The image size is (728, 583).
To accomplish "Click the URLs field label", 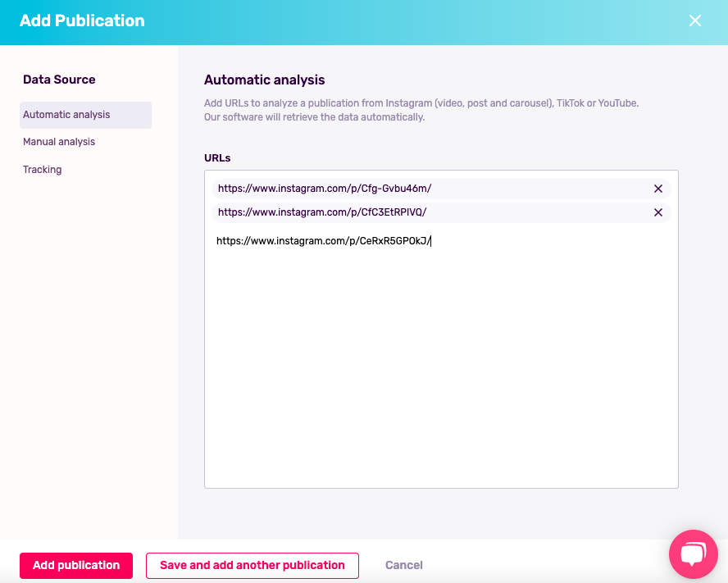I will click(216, 157).
